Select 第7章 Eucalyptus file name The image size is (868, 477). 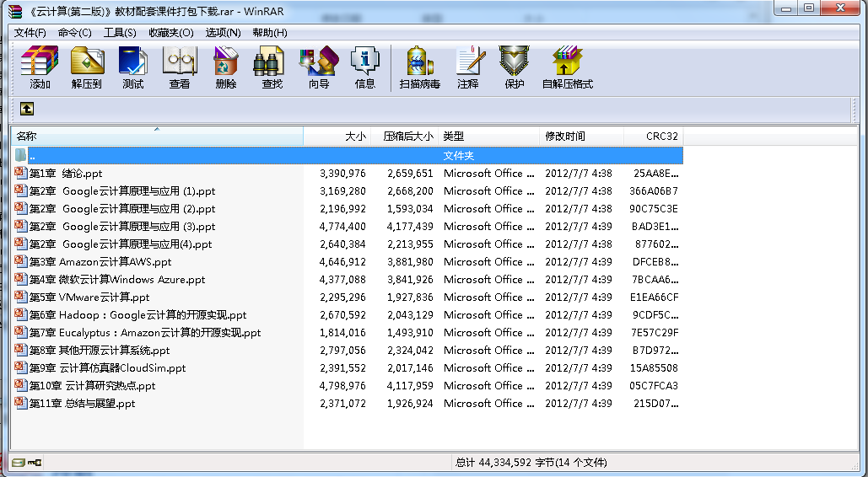tap(145, 333)
